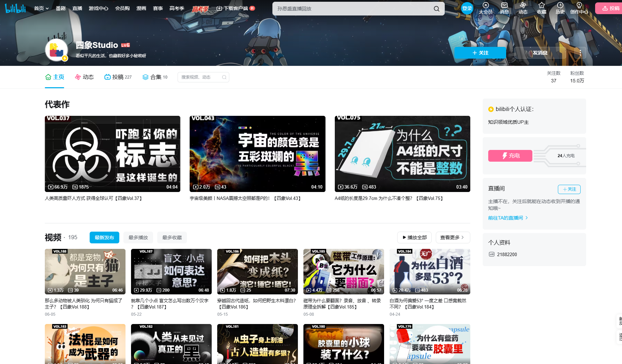This screenshot has height=364, width=622.
Task: Select the 最多播放 sorting option
Action: point(138,237)
